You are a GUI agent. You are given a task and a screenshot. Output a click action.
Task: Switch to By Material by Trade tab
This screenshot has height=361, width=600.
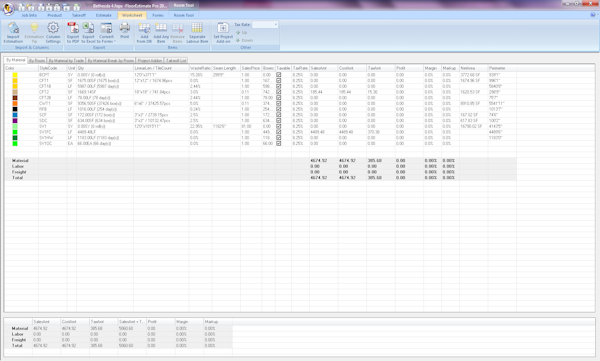pyautogui.click(x=66, y=60)
